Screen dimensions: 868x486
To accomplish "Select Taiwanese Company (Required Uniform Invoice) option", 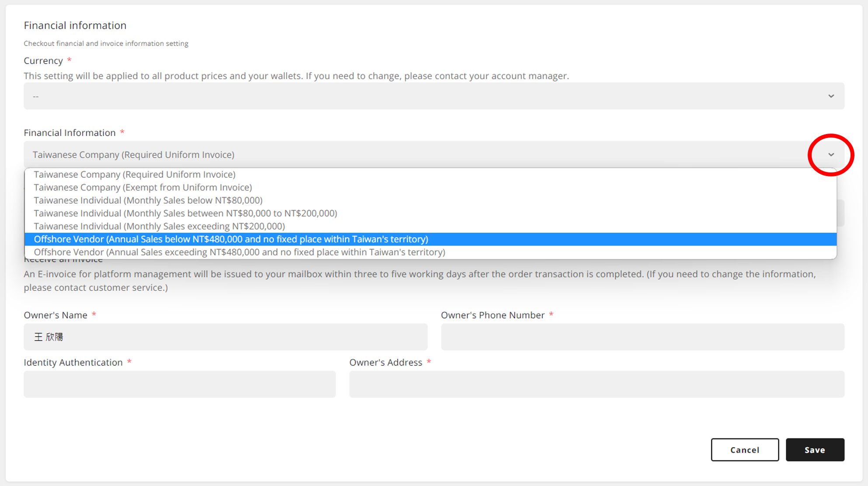I will tap(135, 174).
